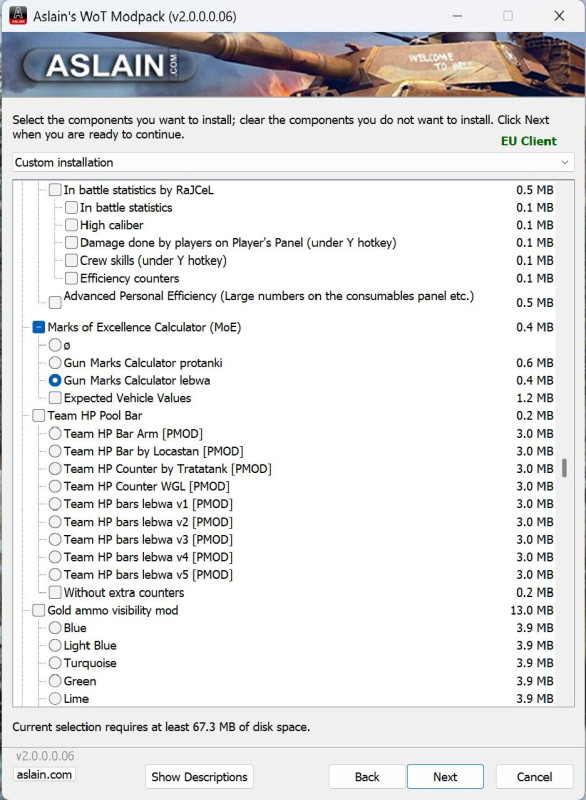Image resolution: width=586 pixels, height=800 pixels.
Task: Select Gun Marks Calculator protanki radio
Action: (55, 363)
